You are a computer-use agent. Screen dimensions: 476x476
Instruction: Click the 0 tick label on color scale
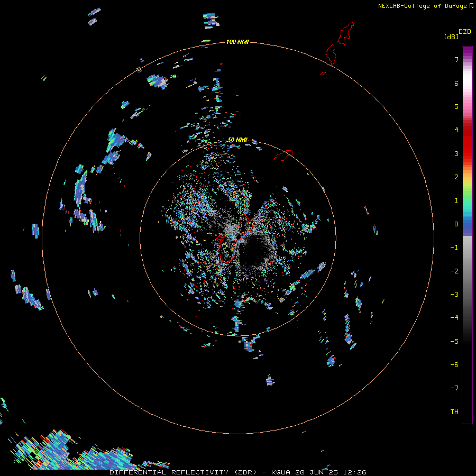coord(456,224)
